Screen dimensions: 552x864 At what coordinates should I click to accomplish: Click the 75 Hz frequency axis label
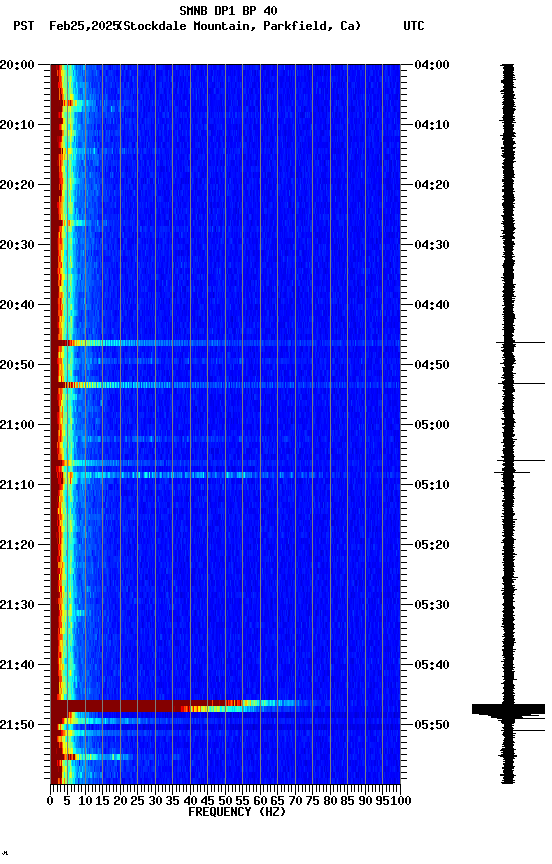[312, 801]
